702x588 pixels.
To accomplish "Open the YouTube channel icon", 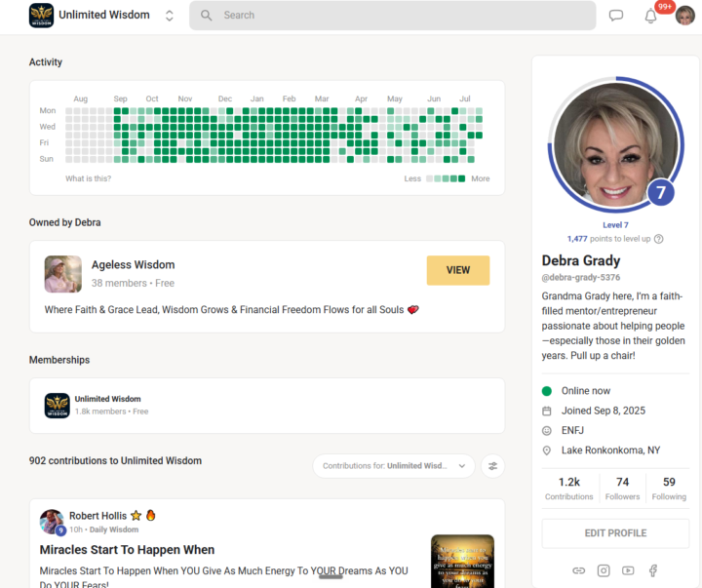I will pyautogui.click(x=628, y=570).
